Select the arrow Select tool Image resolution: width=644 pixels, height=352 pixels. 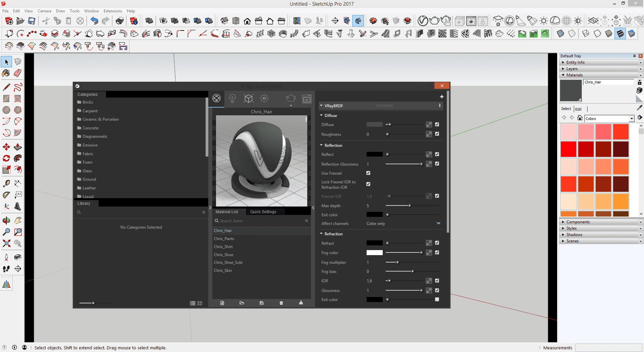6,62
